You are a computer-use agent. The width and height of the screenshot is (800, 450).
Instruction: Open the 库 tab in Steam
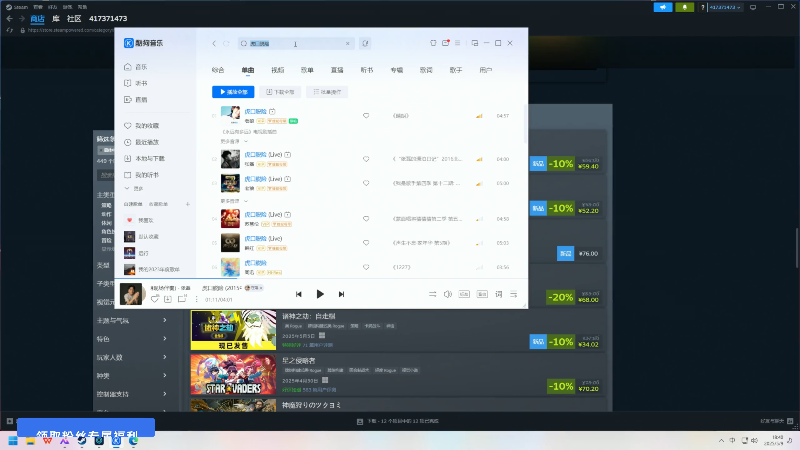tap(56, 18)
